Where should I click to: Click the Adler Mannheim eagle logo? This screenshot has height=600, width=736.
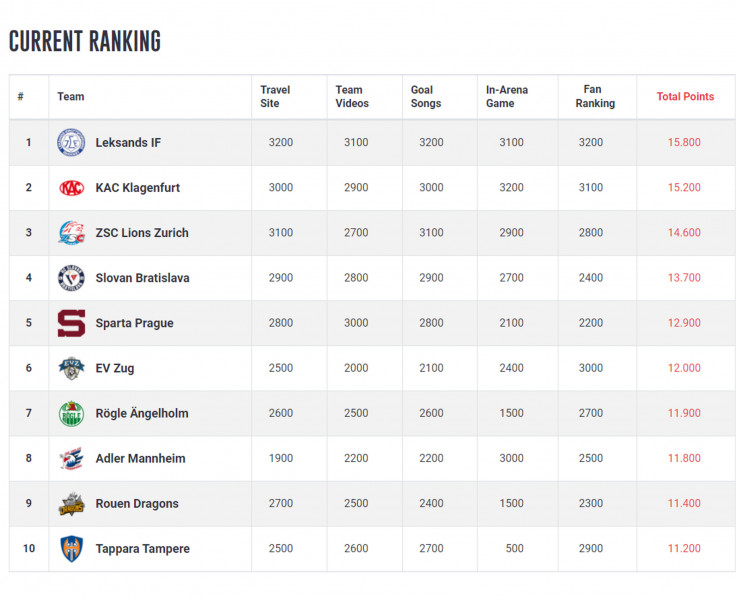click(x=71, y=458)
